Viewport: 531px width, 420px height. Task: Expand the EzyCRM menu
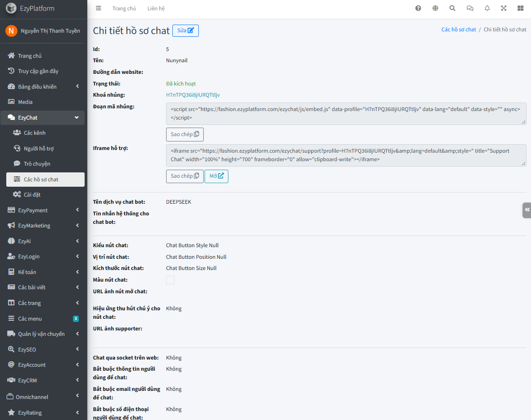pos(43,380)
